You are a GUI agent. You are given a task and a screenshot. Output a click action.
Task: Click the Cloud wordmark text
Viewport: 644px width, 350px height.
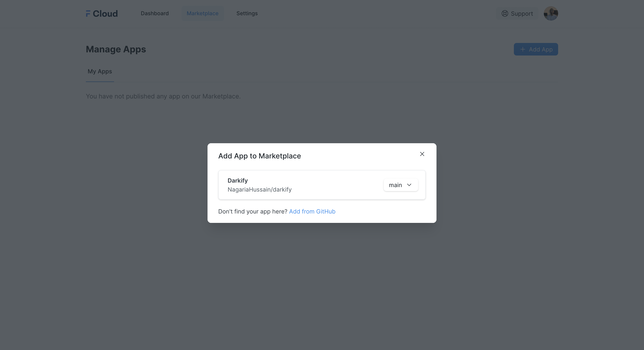105,13
